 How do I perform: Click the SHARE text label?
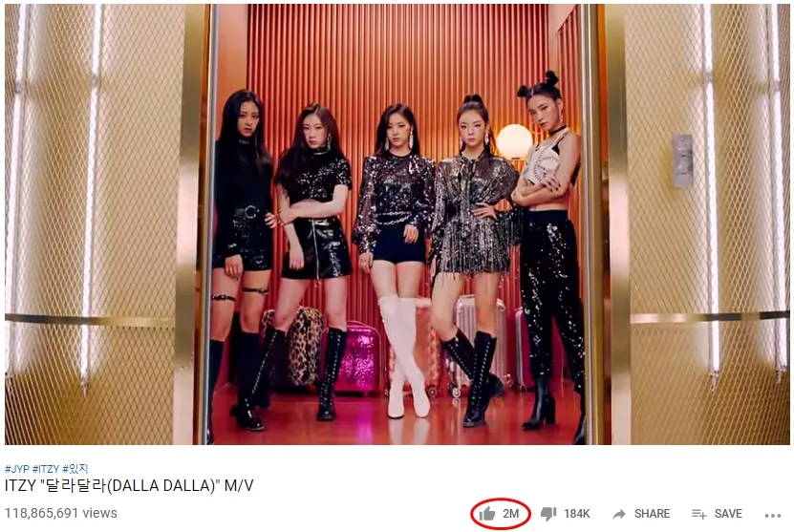(x=652, y=513)
